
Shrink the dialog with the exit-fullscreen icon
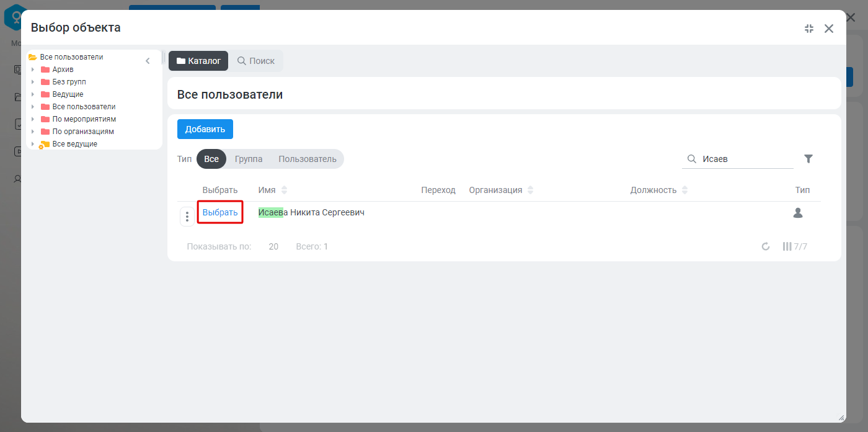[808, 29]
